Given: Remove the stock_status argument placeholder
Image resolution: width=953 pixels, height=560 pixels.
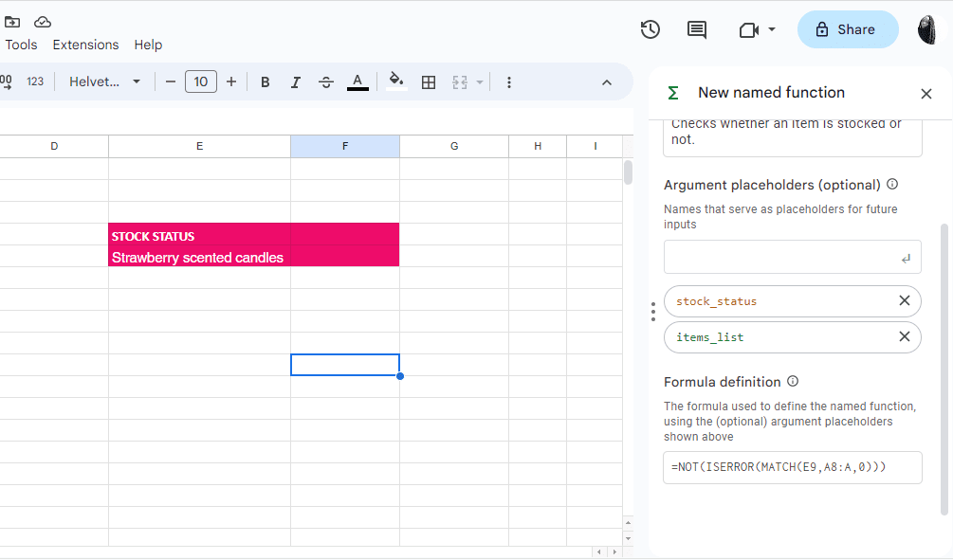Looking at the screenshot, I should click(x=904, y=301).
